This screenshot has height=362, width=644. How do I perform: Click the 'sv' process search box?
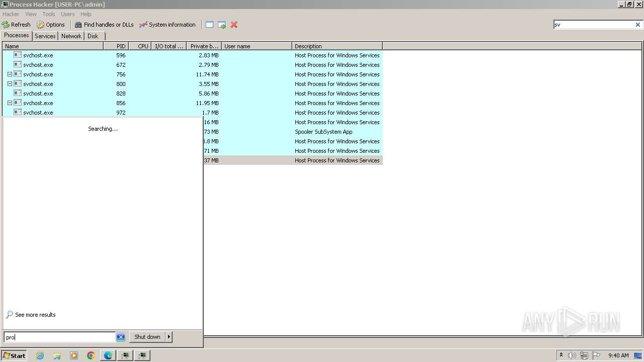pos(593,25)
